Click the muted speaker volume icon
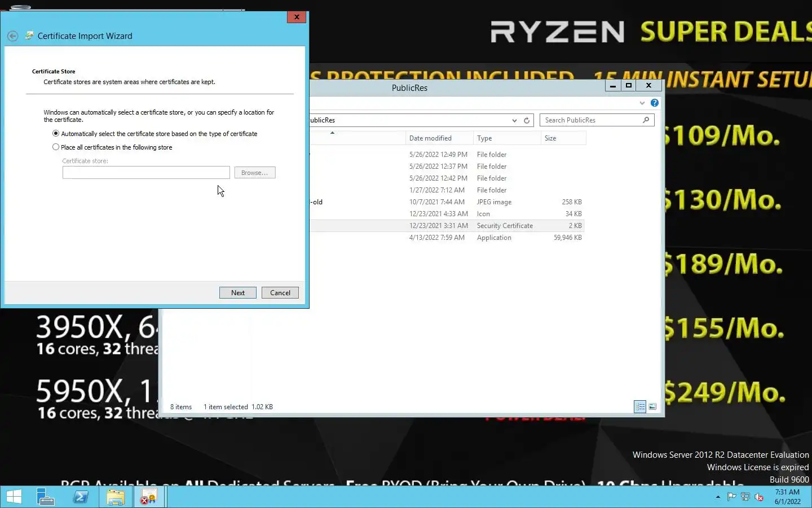Screen dimensions: 812x508 click(x=760, y=497)
